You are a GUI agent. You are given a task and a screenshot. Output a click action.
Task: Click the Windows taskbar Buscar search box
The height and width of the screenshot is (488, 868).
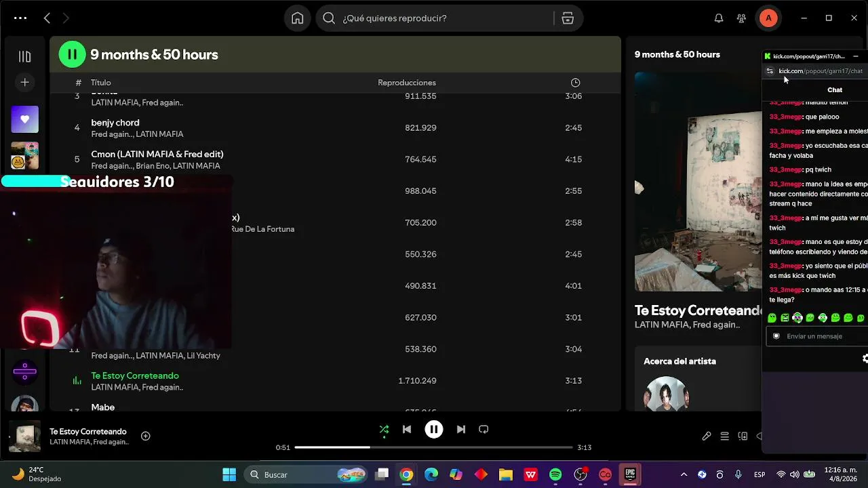(x=307, y=474)
